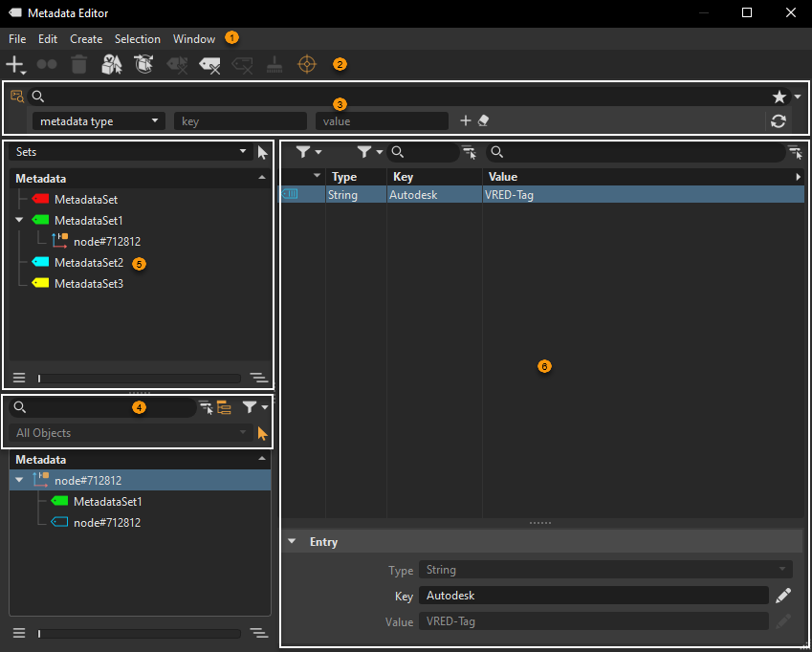Activate the orange crosshair locate icon
Screen dimensions: 812x652
[x=307, y=64]
